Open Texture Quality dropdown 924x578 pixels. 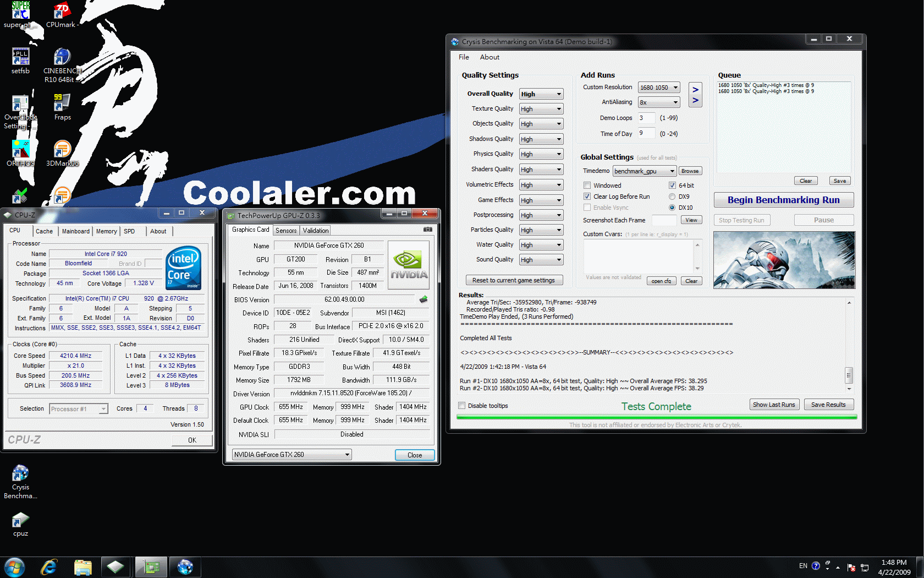click(x=541, y=109)
